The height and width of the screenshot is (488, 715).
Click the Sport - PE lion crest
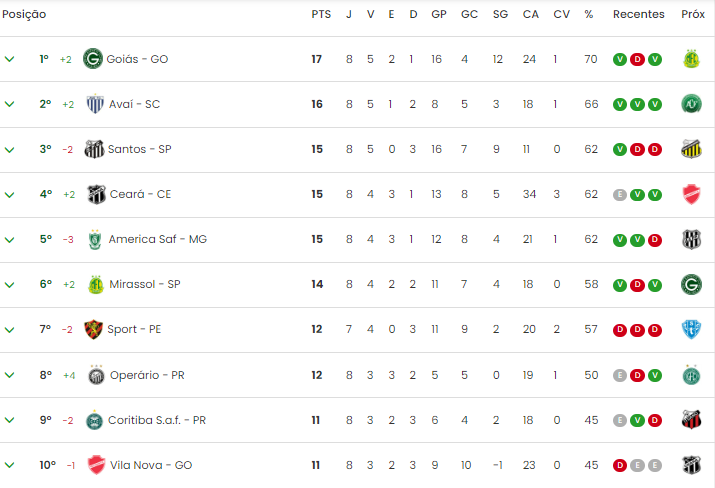93,329
